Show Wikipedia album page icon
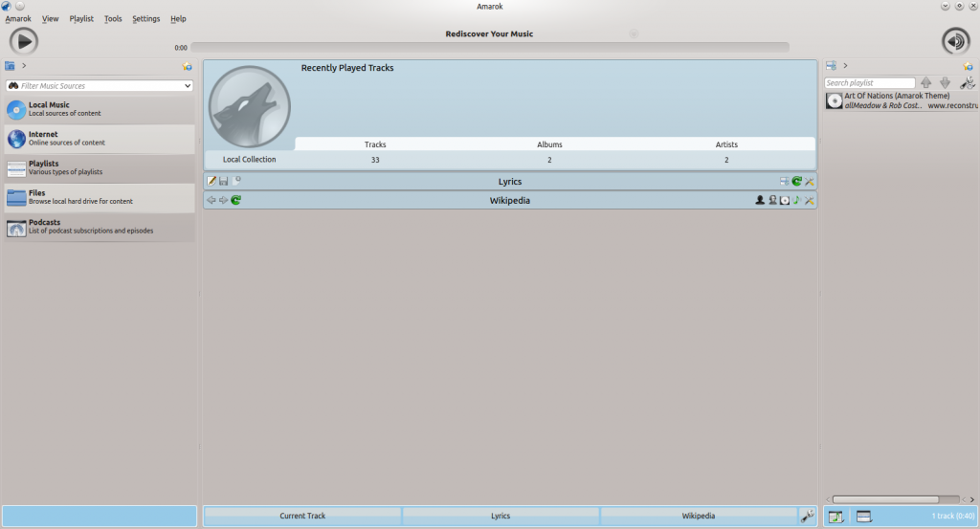The image size is (980, 529). 785,201
